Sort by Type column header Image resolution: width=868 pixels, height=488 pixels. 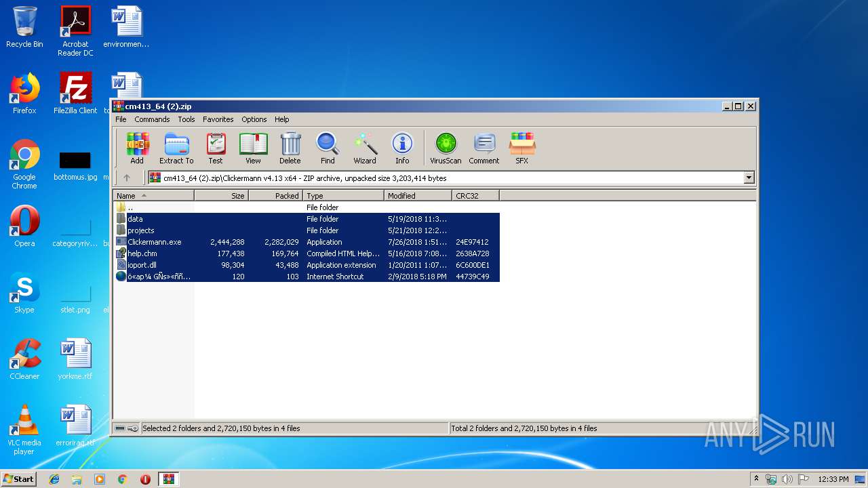344,195
